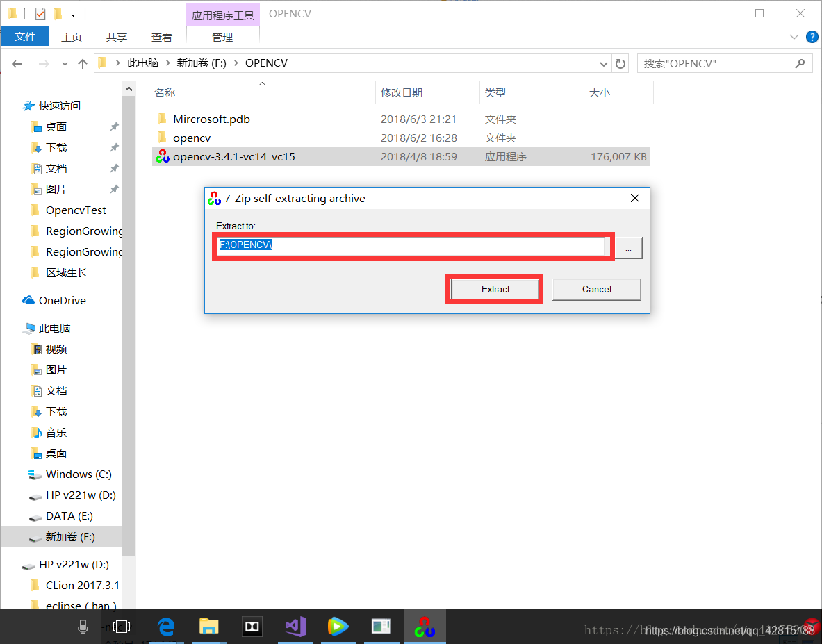Close the 7-Zip self-extracting archive dialog

pos(635,198)
